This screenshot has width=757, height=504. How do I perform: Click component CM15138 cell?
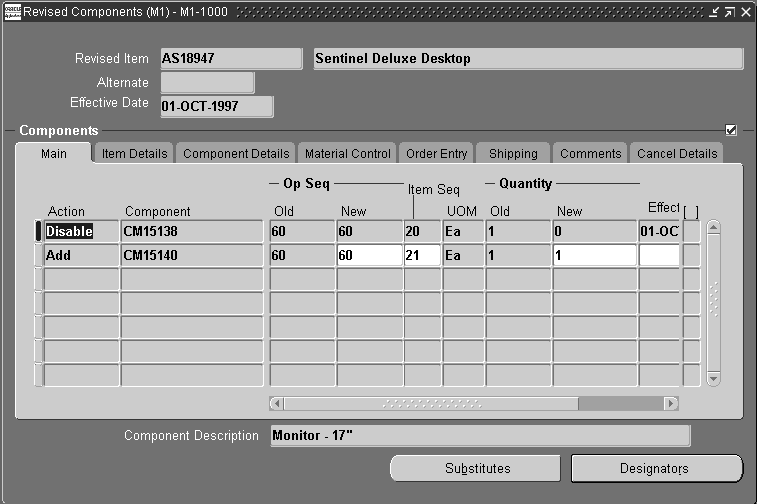[192, 231]
